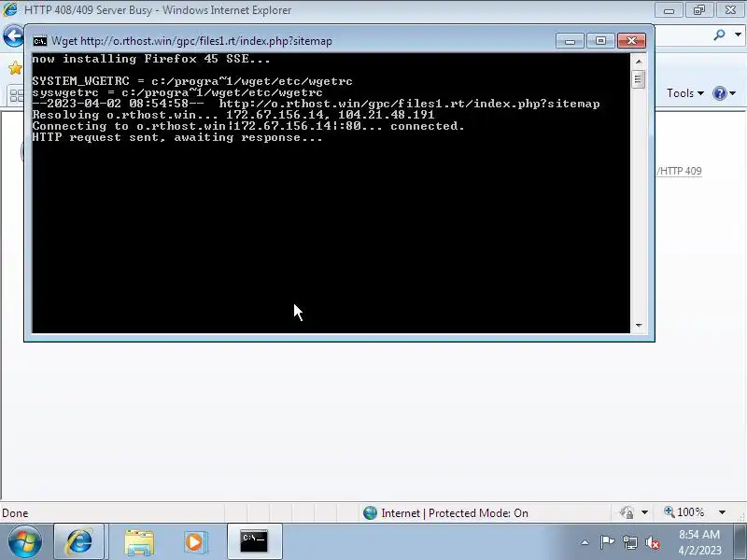Click console line 'now installing Firefox 45 SSE...'
Viewport: 747px width, 560px height.
[151, 59]
